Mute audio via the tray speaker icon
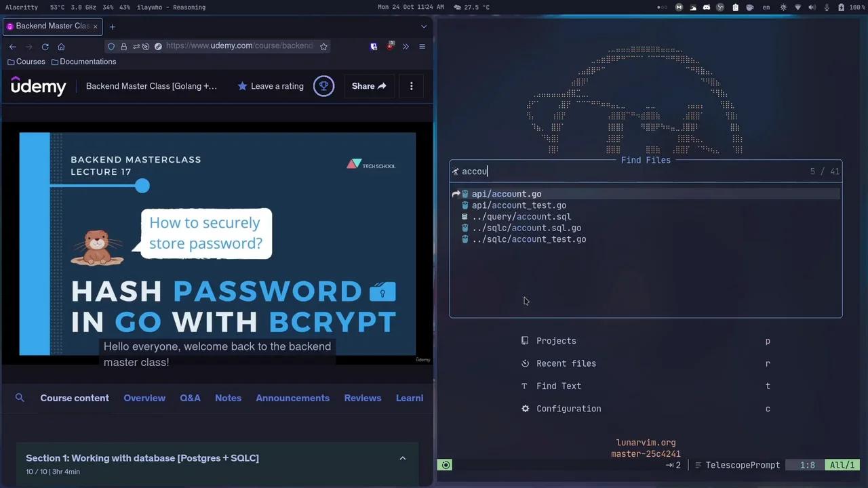The height and width of the screenshot is (488, 868). [x=812, y=7]
